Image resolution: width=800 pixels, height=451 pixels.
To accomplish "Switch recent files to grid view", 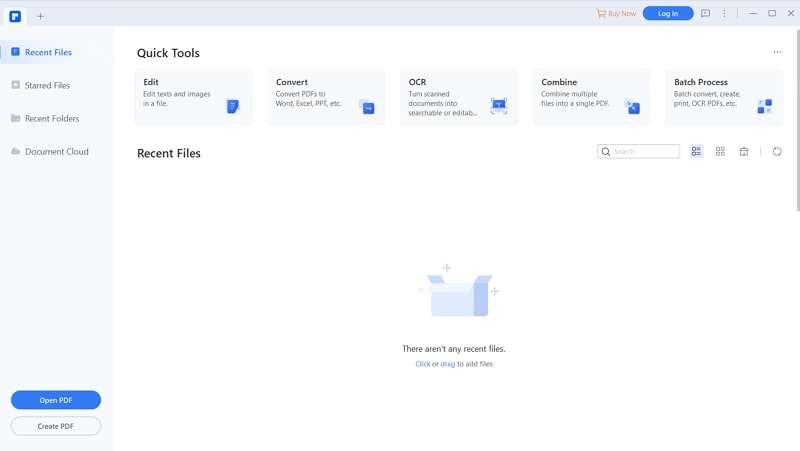I will (x=720, y=152).
